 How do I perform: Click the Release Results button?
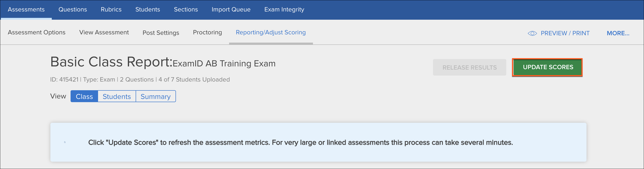(469, 68)
